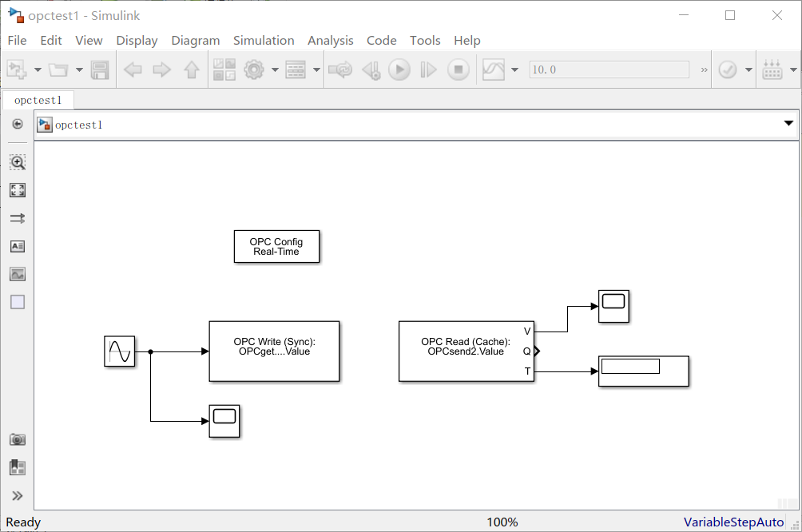Screen dimensions: 802x532
Task: Click the Ready status text
Action: point(23,522)
